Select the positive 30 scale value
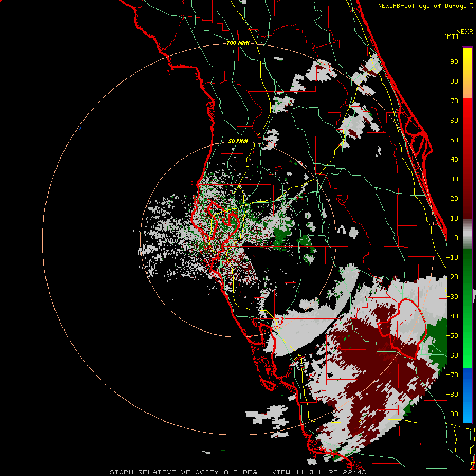Screen dimensions: 476x476 454,179
